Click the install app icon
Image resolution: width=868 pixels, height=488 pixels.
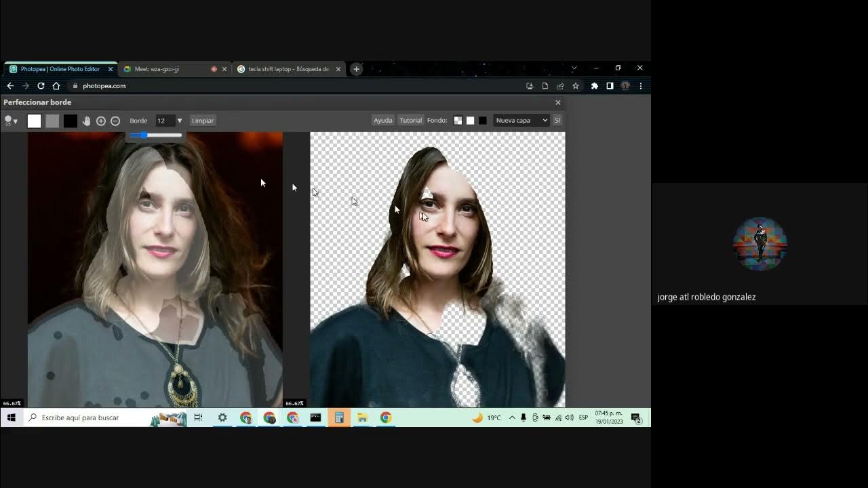click(x=530, y=86)
